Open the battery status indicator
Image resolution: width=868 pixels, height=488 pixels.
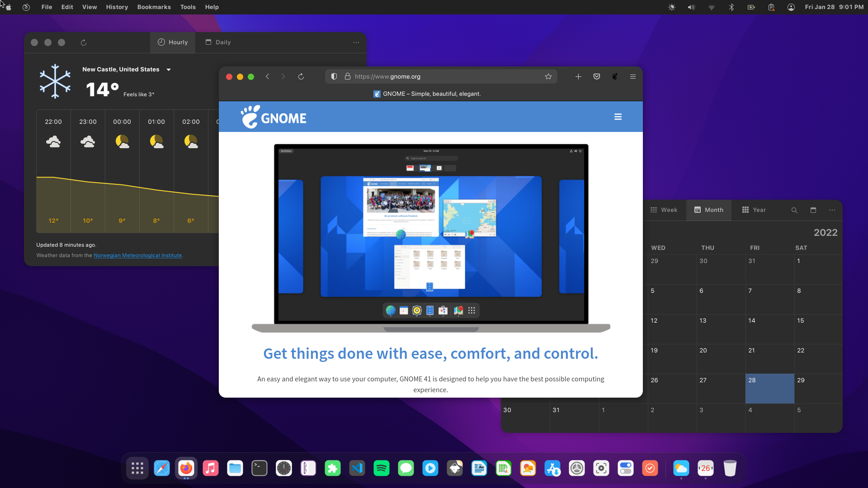pyautogui.click(x=751, y=7)
